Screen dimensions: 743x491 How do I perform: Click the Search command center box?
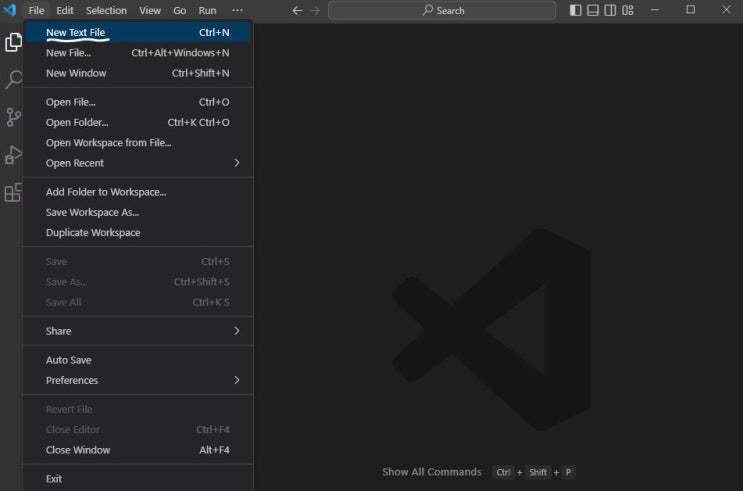click(442, 10)
